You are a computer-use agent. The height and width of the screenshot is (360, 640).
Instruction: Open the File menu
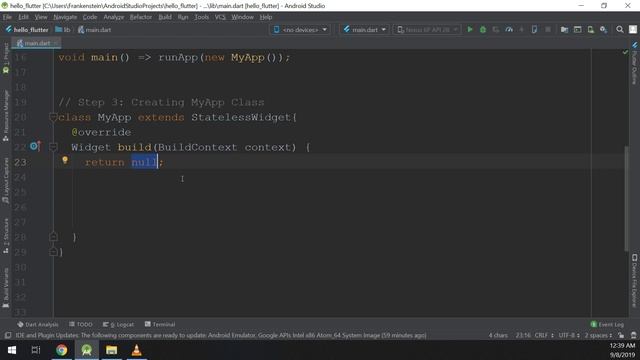tap(7, 17)
